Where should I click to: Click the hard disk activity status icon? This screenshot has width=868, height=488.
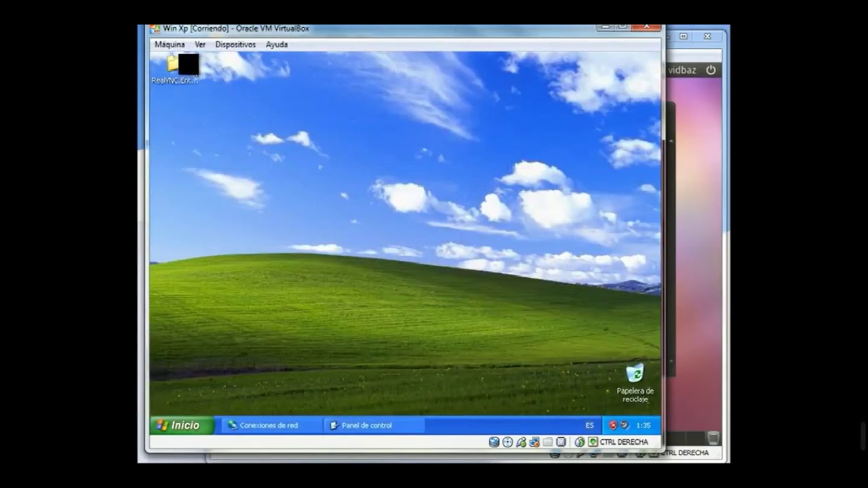[494, 442]
